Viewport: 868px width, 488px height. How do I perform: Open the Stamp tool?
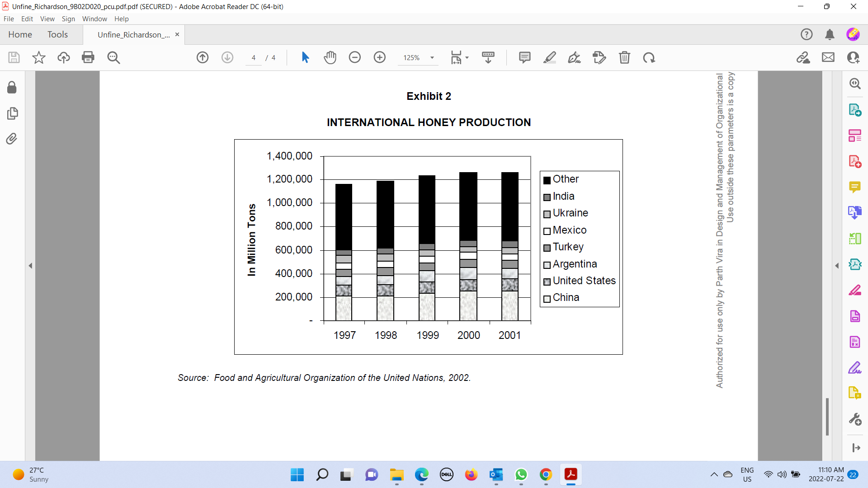point(599,57)
